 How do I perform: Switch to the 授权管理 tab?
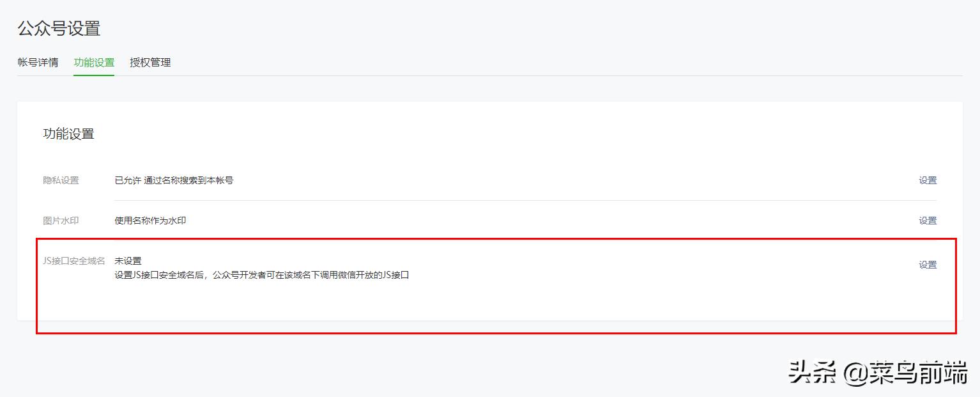[149, 62]
